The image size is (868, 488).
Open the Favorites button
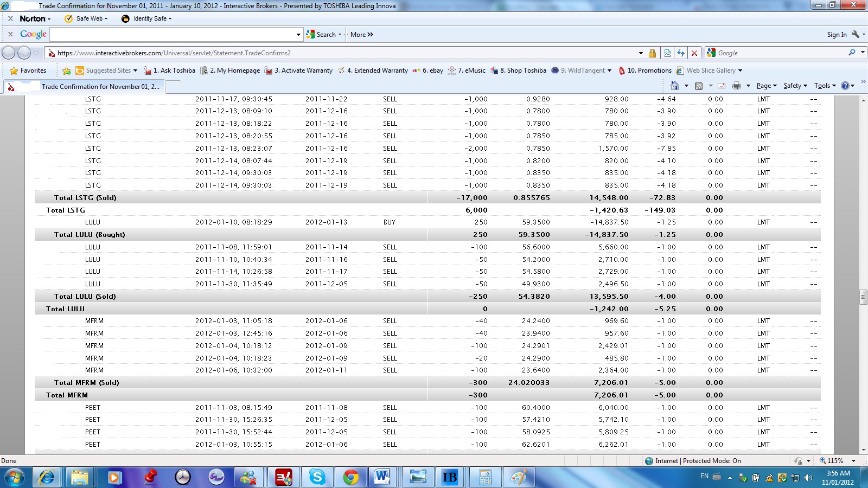pos(28,70)
